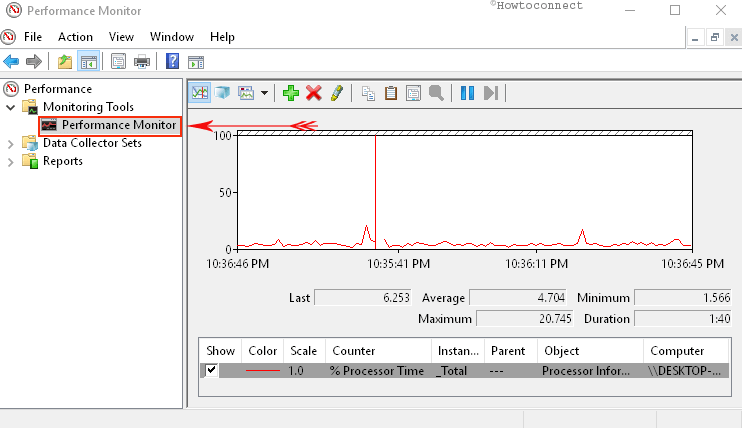The width and height of the screenshot is (742, 428).
Task: Click Update Data step-forward icon
Action: (491, 93)
